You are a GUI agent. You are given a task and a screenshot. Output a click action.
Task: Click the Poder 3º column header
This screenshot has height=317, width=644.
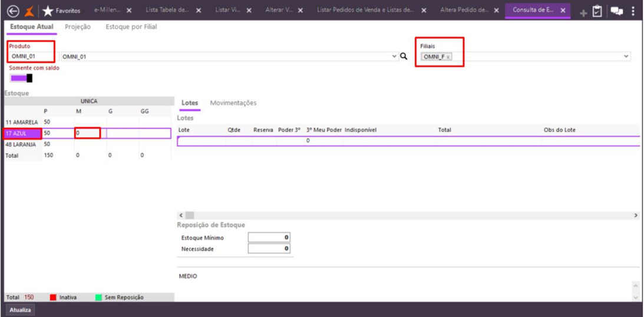290,130
